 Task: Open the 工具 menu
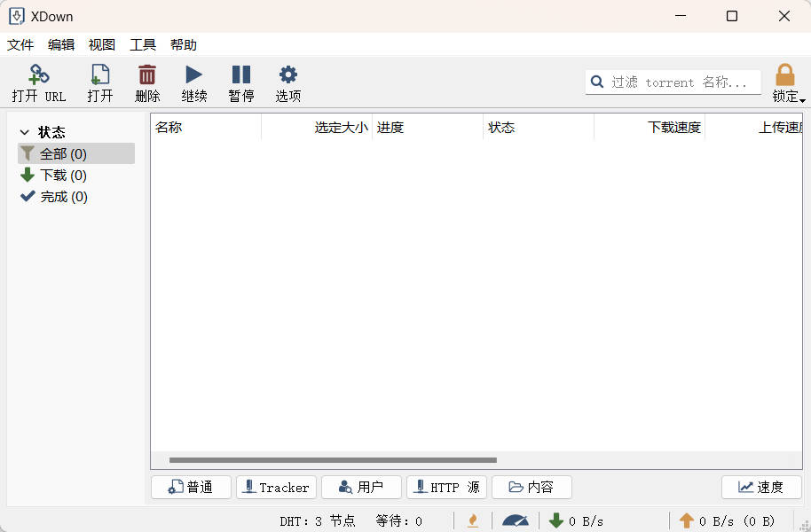pos(142,44)
